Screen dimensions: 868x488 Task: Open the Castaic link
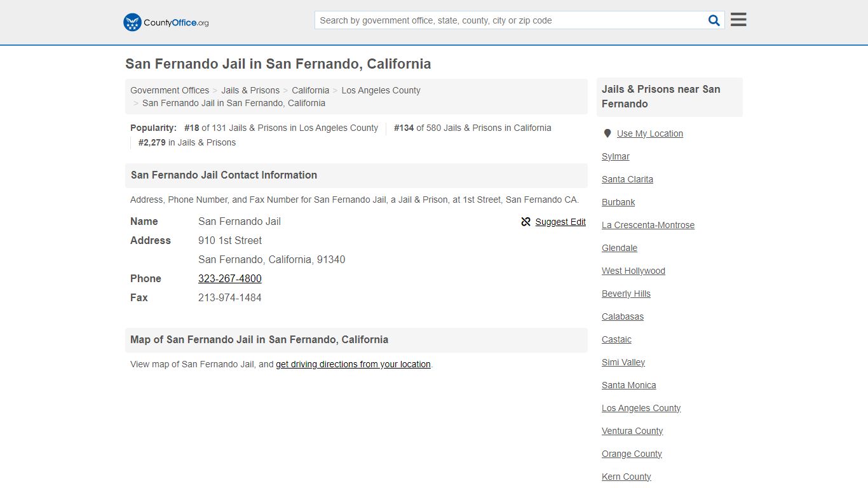616,339
